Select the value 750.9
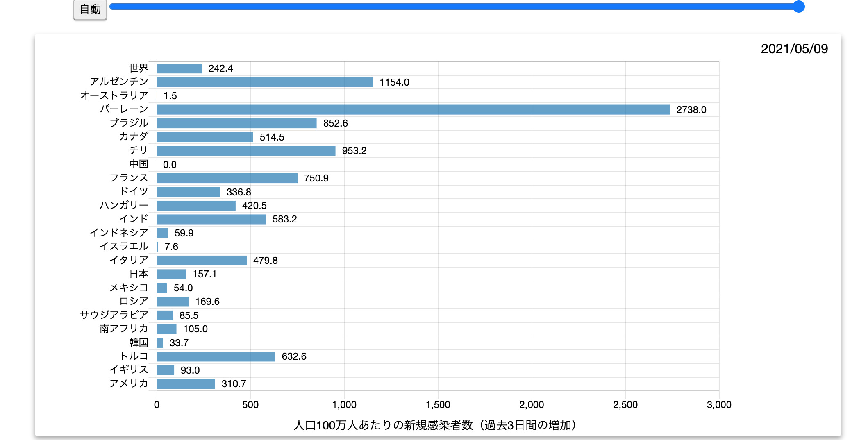Screen dimensions: 868x440 (316, 178)
